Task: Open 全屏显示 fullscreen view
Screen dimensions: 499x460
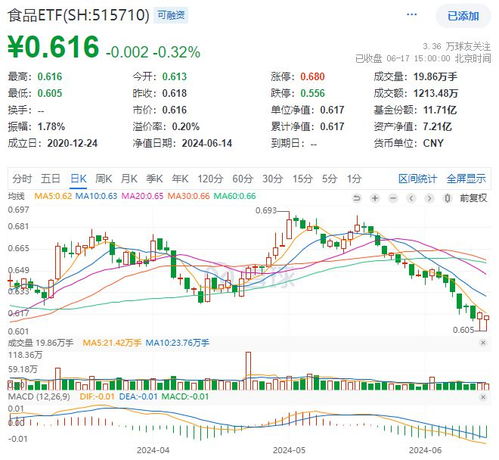Action: click(x=466, y=179)
